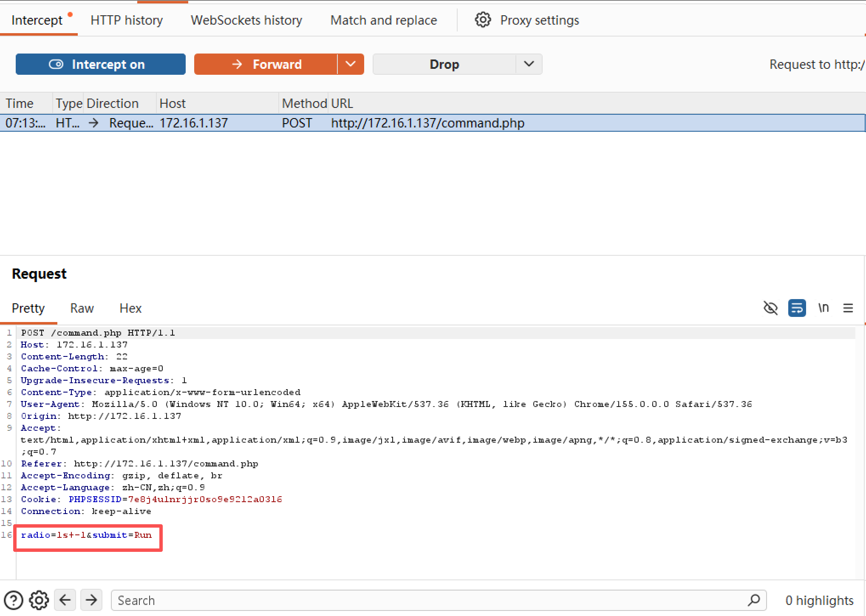This screenshot has width=866, height=616.
Task: Click the Cookie PHPSESSID header line
Action: 151,499
